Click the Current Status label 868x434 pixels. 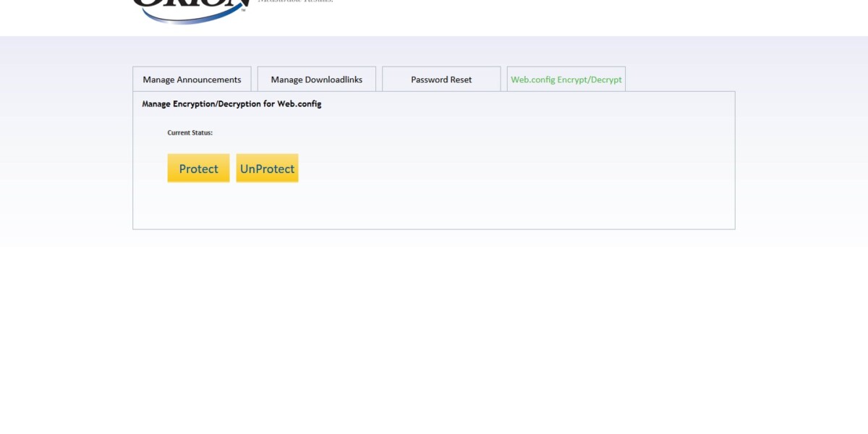coord(190,133)
